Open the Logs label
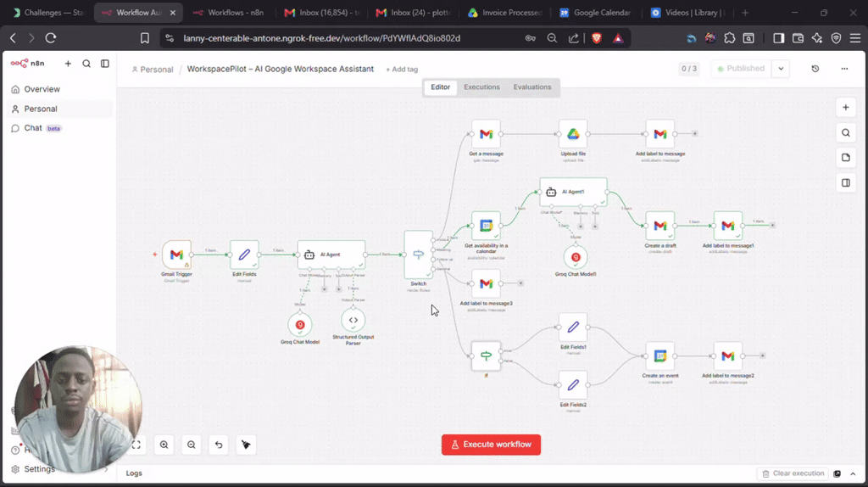The width and height of the screenshot is (868, 487). pos(134,473)
